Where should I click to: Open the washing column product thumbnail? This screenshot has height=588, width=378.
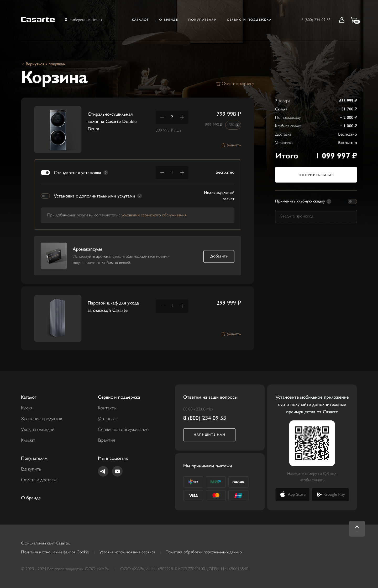pos(58,130)
